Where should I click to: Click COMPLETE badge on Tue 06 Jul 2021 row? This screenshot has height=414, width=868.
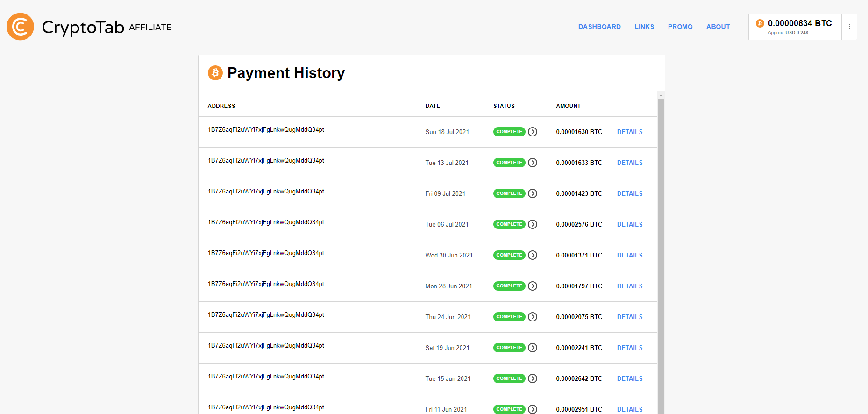pyautogui.click(x=509, y=224)
